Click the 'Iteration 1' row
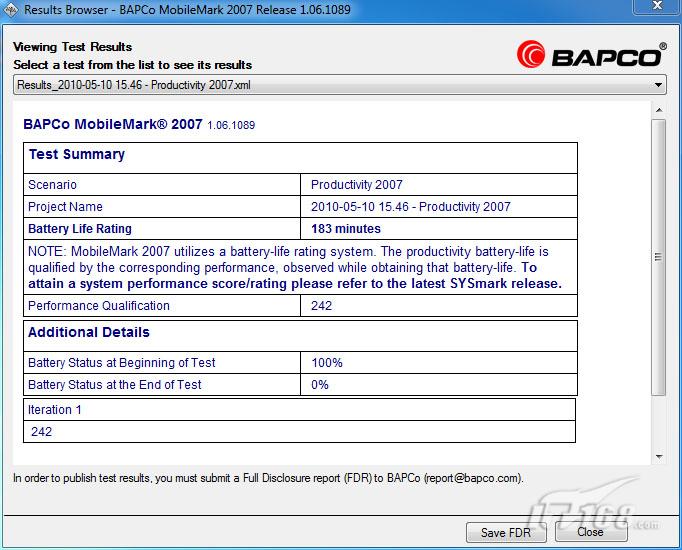The width and height of the screenshot is (682, 550). click(x=299, y=410)
